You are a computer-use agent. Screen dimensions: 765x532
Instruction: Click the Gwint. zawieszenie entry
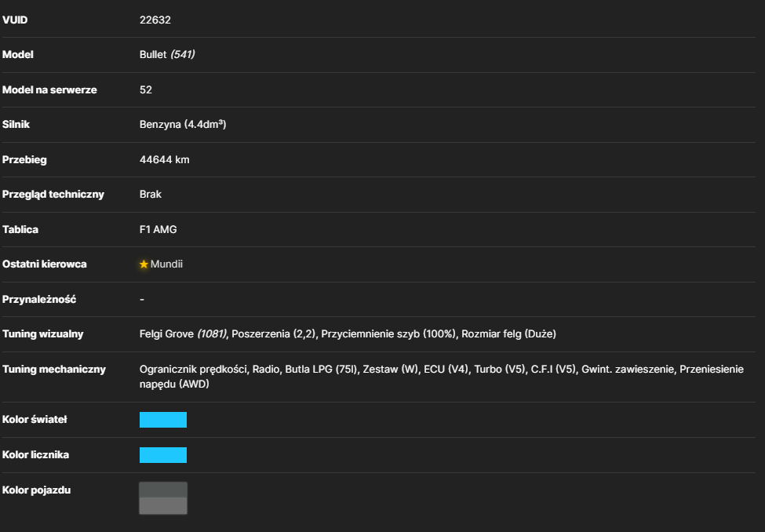pos(628,370)
